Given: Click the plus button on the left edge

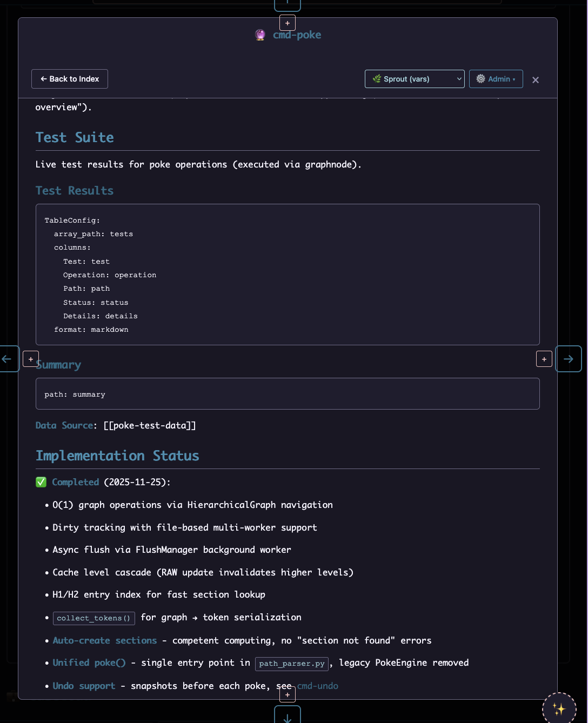Looking at the screenshot, I should [31, 359].
